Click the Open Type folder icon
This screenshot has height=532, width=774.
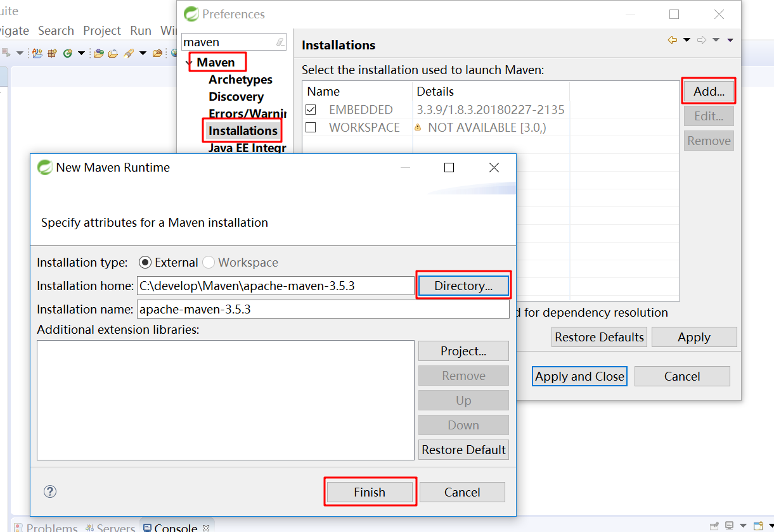pyautogui.click(x=98, y=53)
